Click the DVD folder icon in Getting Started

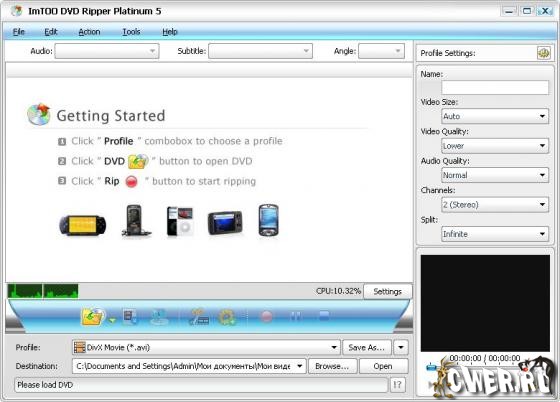[x=138, y=161]
